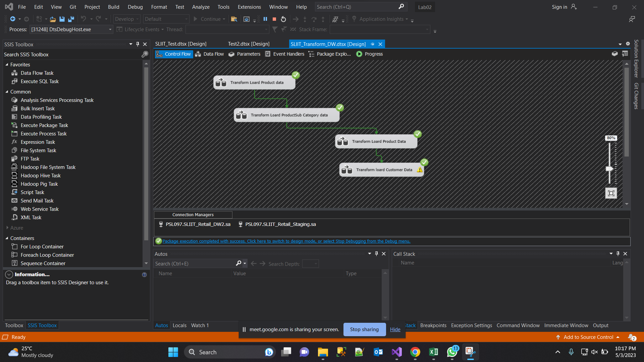Expand the Azure toolbox group
The width and height of the screenshot is (644, 362).
click(x=7, y=228)
